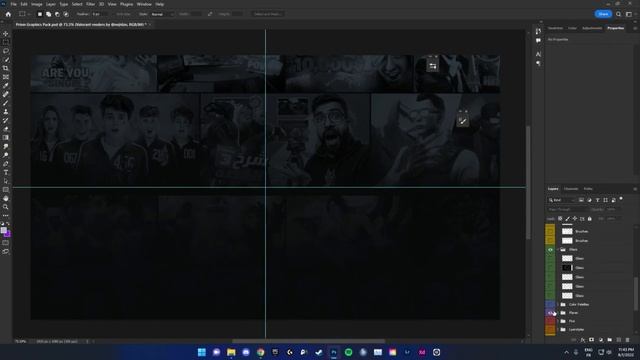Screen dimensions: 640x360
Task: Filter layers by type layers
Action: click(598, 200)
